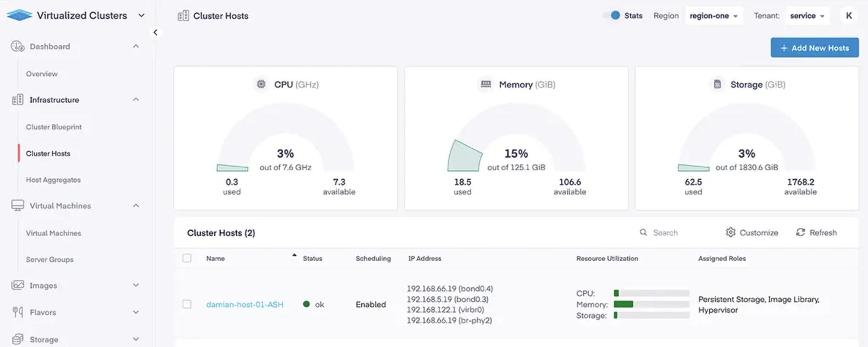Open the Tenant service dropdown

(807, 16)
